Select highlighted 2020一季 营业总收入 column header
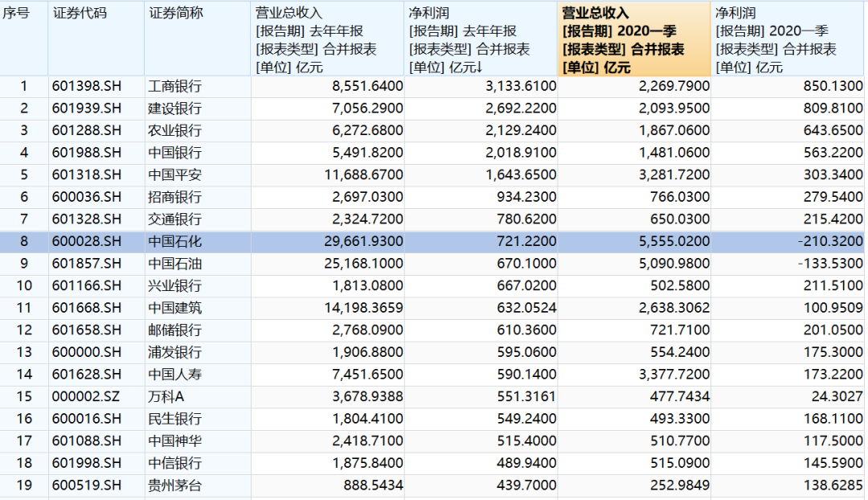This screenshot has width=868, height=500. point(634,39)
